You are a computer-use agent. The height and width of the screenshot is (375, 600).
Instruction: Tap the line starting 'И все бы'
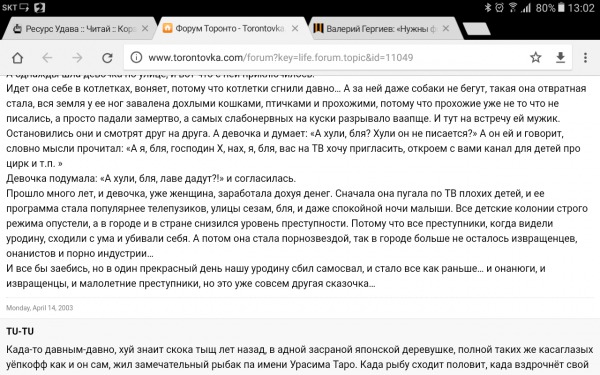click(x=276, y=268)
